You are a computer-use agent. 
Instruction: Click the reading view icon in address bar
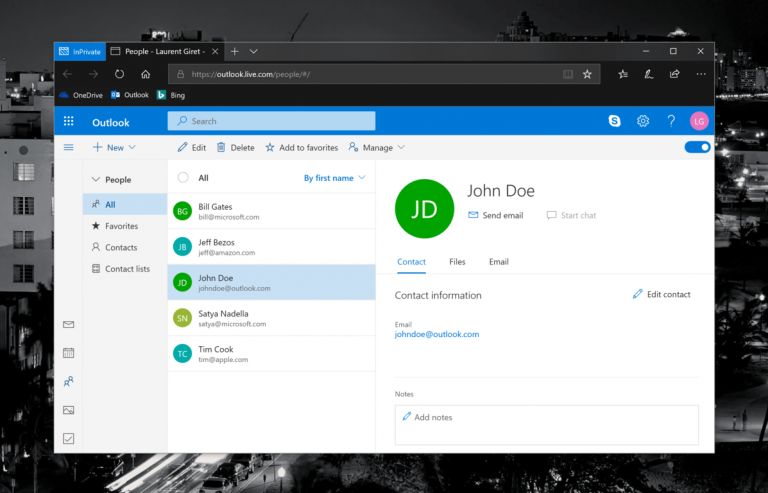[568, 74]
